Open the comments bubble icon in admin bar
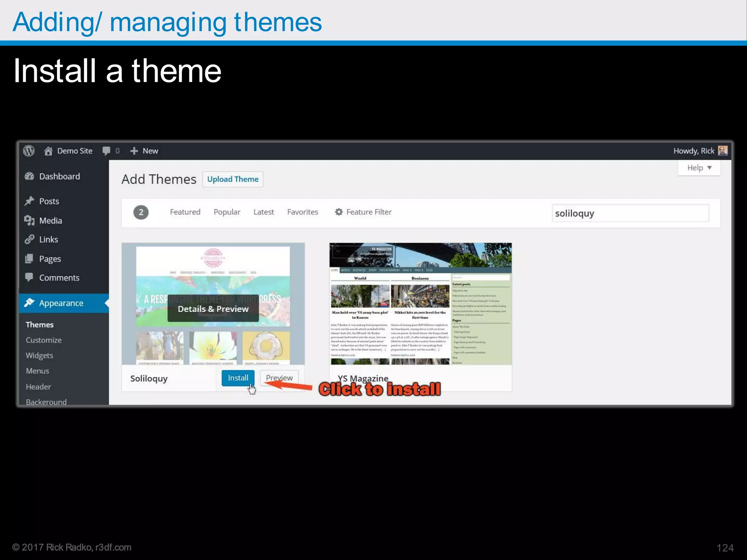Screen dimensions: 747x560 (106, 151)
